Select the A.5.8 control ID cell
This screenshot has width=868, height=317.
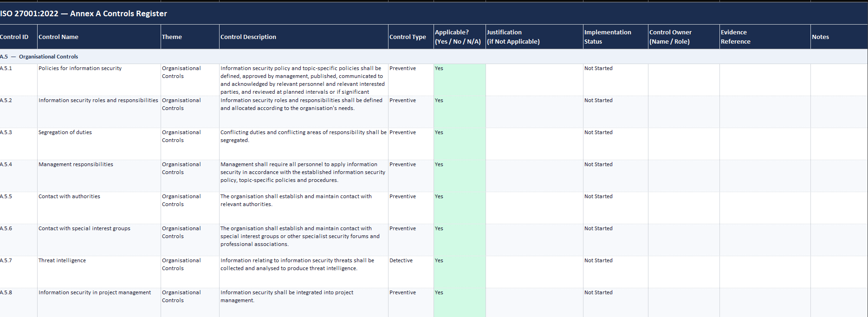[19, 303]
